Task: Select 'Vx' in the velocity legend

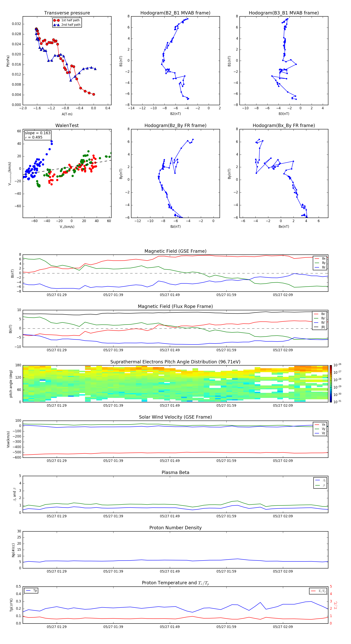Action: tap(320, 424)
